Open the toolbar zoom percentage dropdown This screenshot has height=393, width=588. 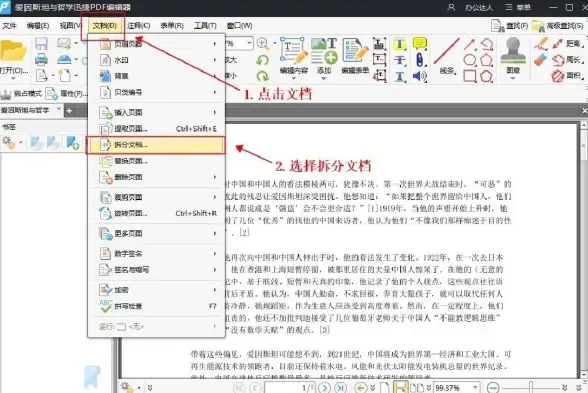pyautogui.click(x=249, y=44)
